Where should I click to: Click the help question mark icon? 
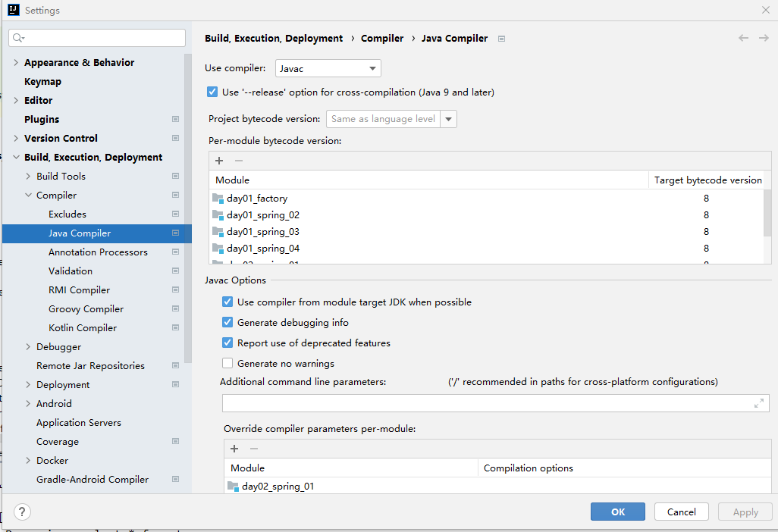coord(23,512)
